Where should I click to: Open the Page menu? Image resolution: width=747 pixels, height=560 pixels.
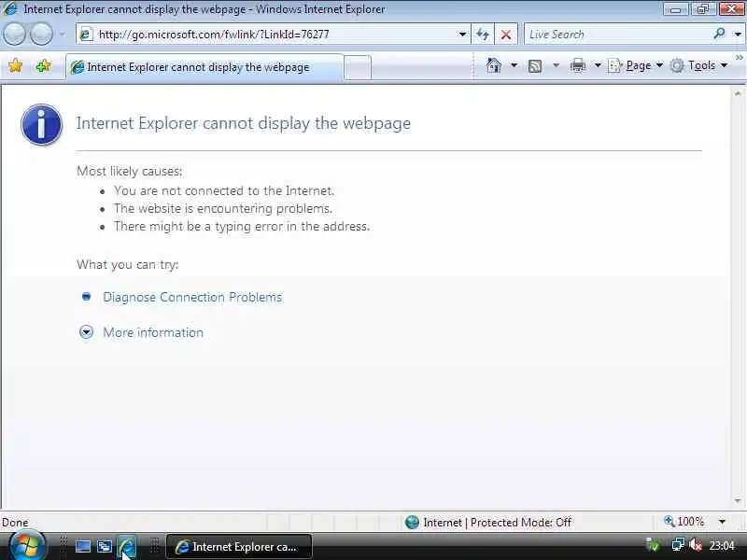[636, 65]
